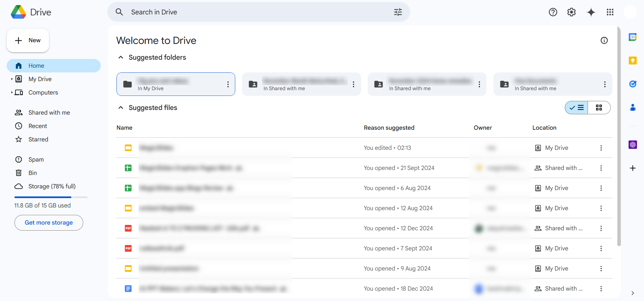
Task: Click the Search in Drive field
Action: point(255,12)
